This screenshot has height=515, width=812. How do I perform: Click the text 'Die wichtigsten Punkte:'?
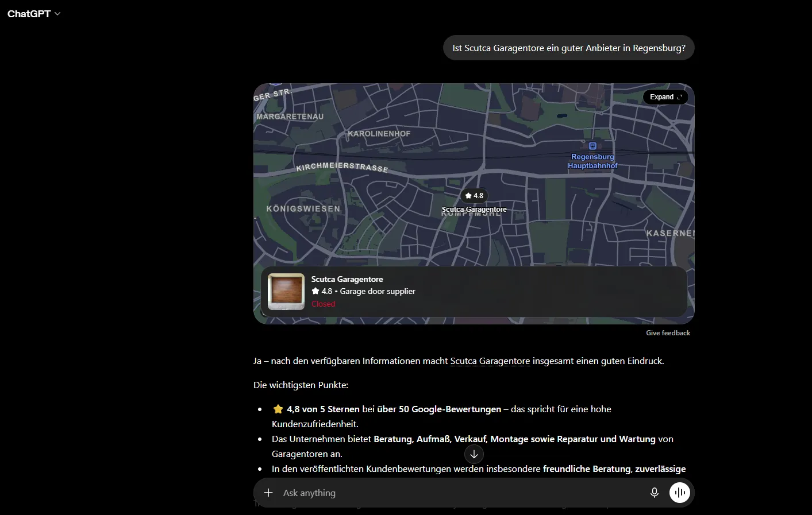[301, 385]
